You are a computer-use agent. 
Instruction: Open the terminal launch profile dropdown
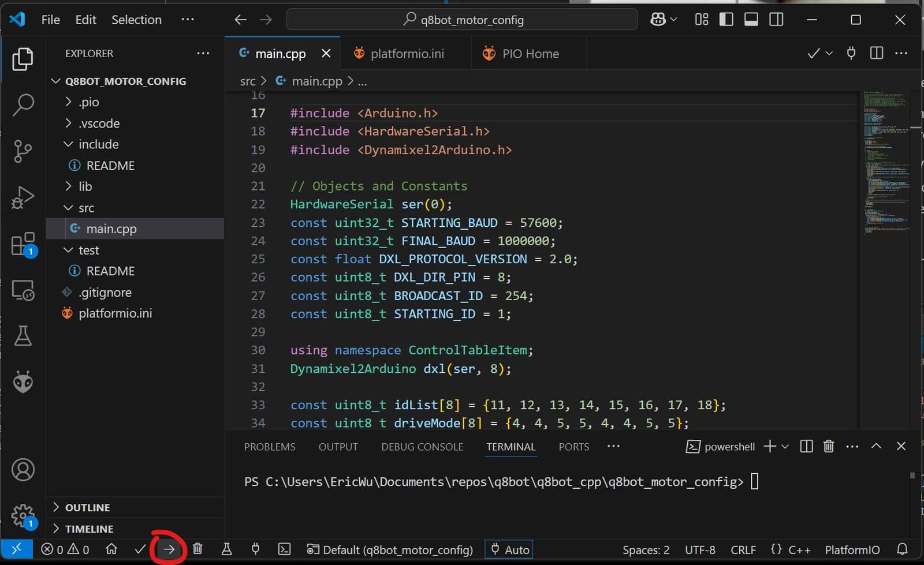tap(785, 446)
